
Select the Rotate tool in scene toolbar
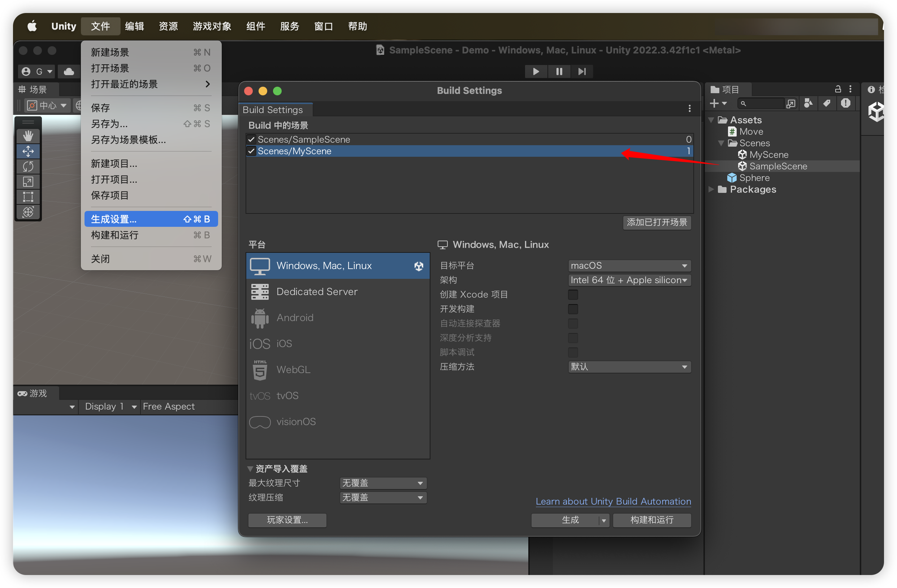(28, 166)
